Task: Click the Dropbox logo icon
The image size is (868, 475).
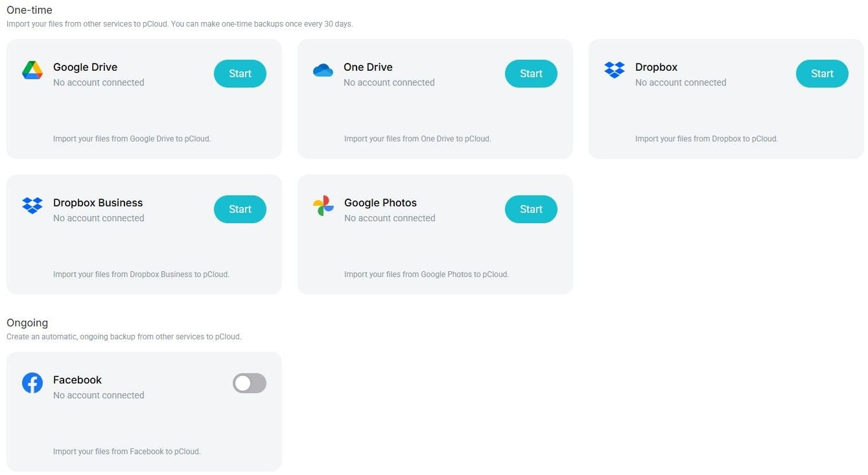Action: (614, 69)
